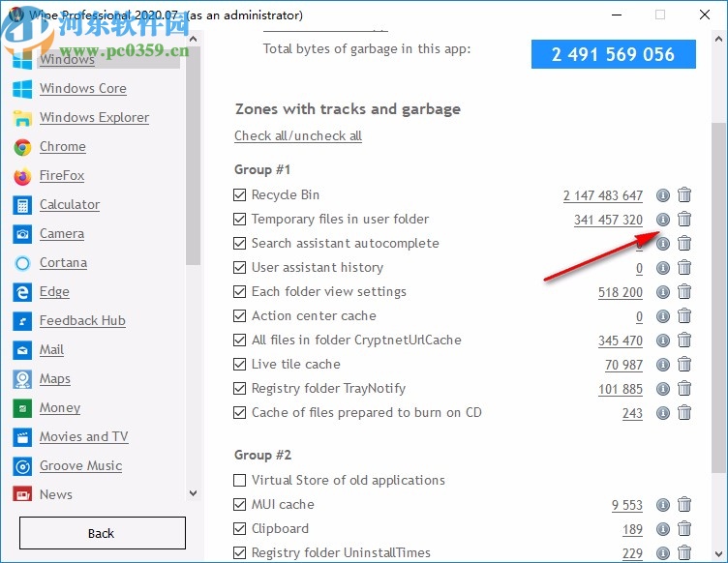The width and height of the screenshot is (728, 563).
Task: Click the Movies and TV icon
Action: [22, 437]
